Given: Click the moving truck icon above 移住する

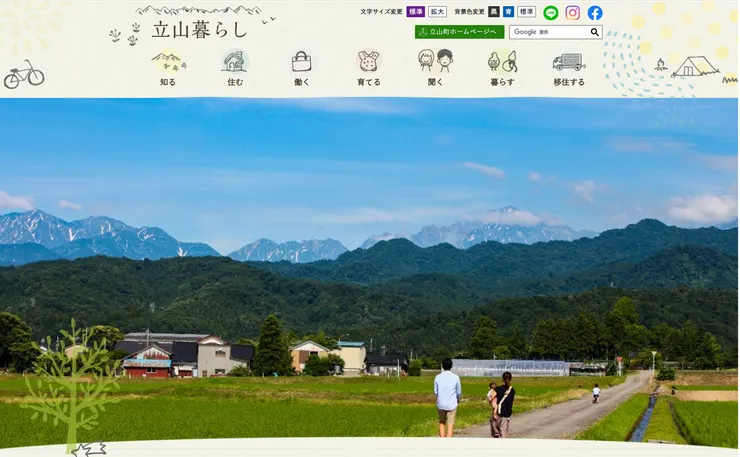Looking at the screenshot, I should (x=569, y=62).
